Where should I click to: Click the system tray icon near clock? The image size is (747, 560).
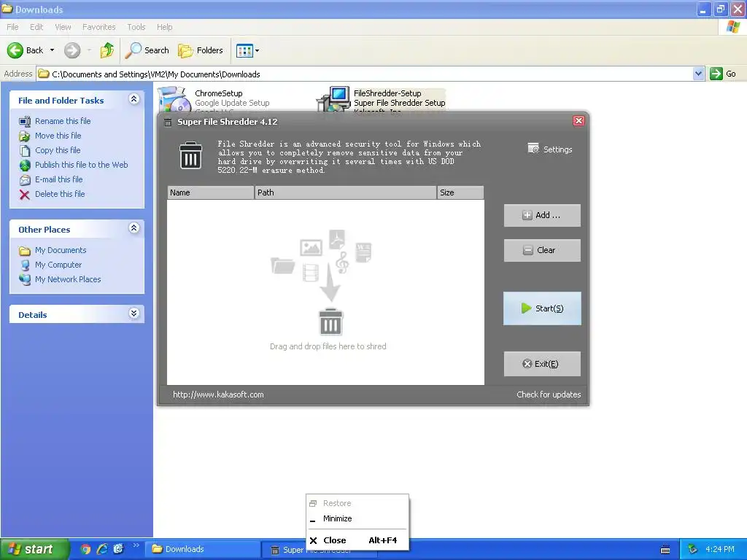pyautogui.click(x=693, y=549)
